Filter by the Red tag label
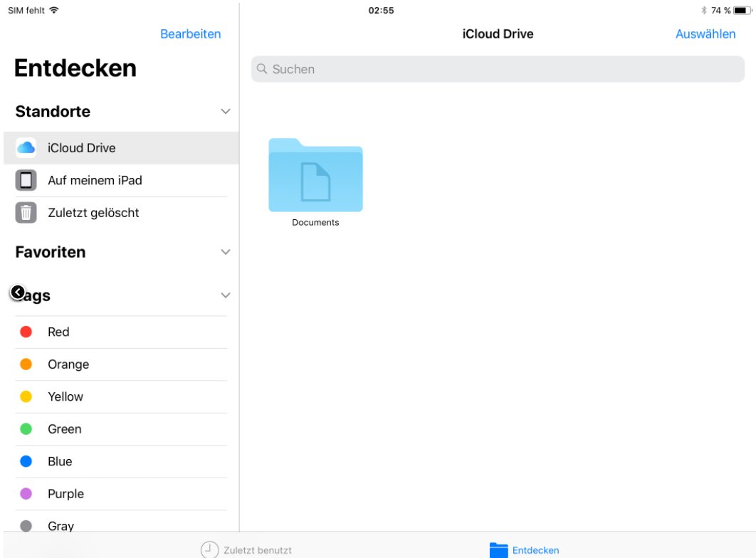 [x=58, y=332]
